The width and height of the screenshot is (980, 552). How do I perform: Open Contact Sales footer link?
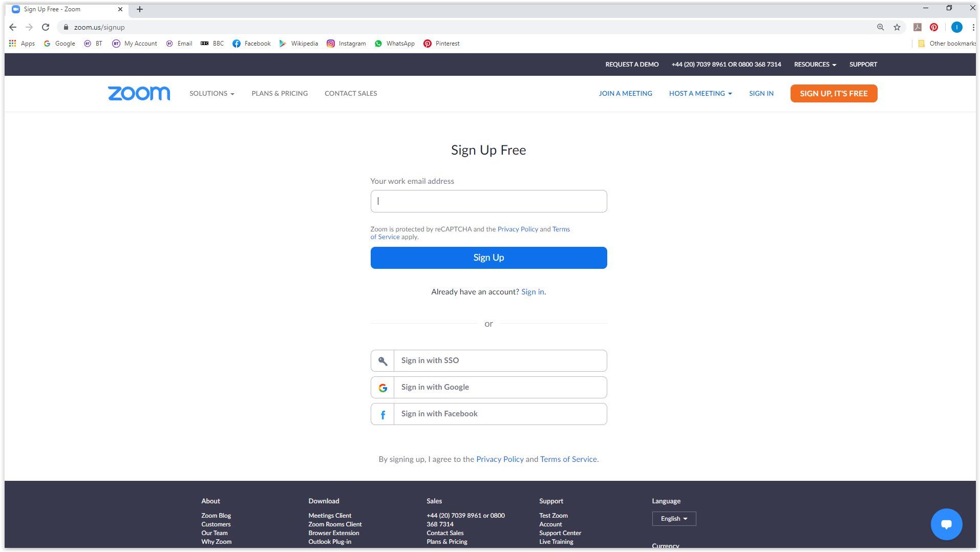tap(445, 533)
